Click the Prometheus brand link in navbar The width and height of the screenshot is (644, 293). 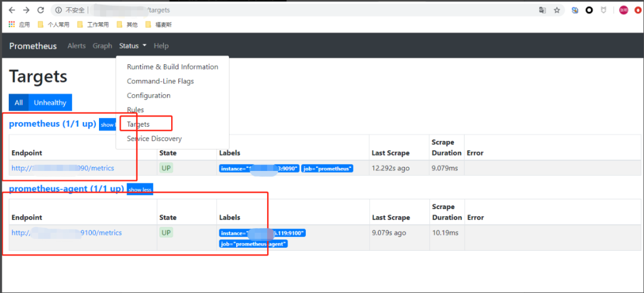(33, 46)
